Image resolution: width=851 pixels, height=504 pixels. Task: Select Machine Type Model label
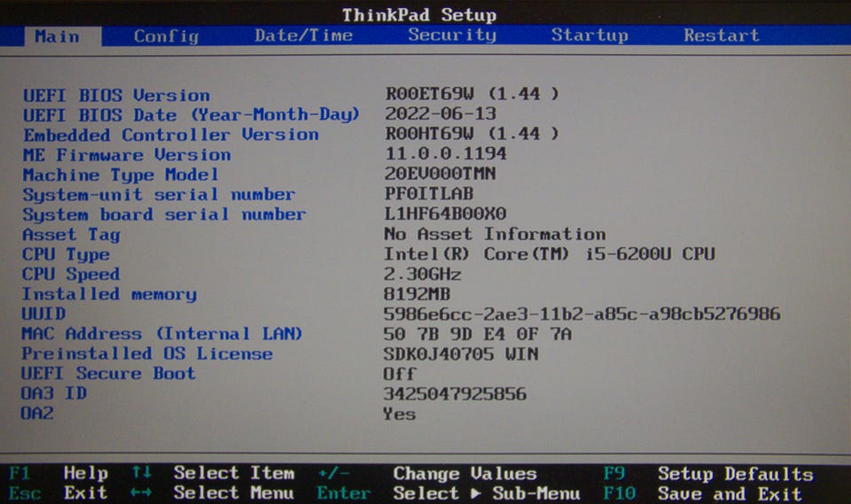[x=121, y=174]
